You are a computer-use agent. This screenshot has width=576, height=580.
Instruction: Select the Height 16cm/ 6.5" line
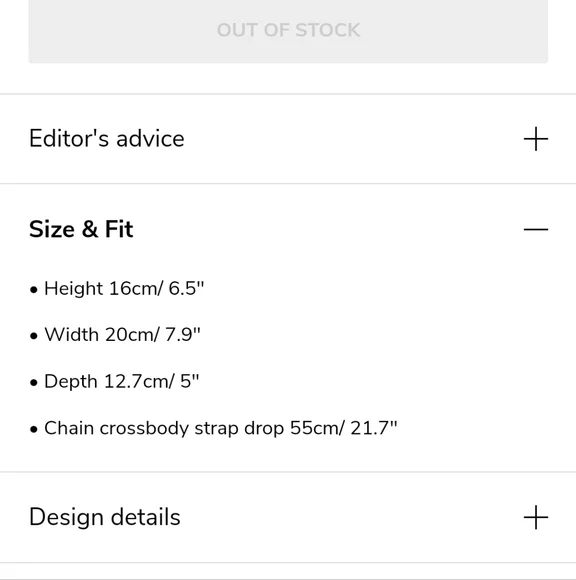(117, 289)
